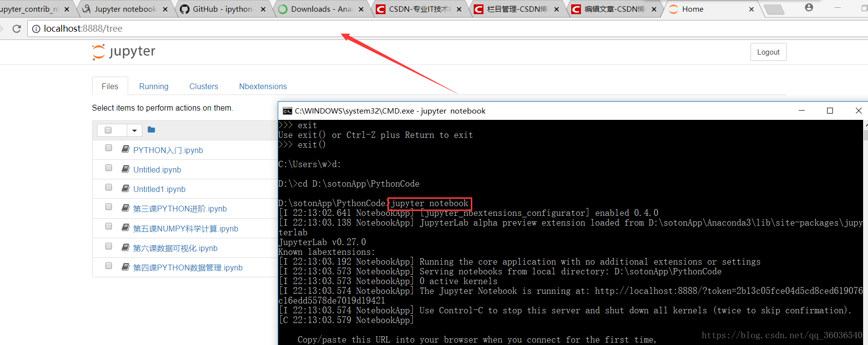Check the box for 第六课数据可视化.ipynb

pos(109,247)
